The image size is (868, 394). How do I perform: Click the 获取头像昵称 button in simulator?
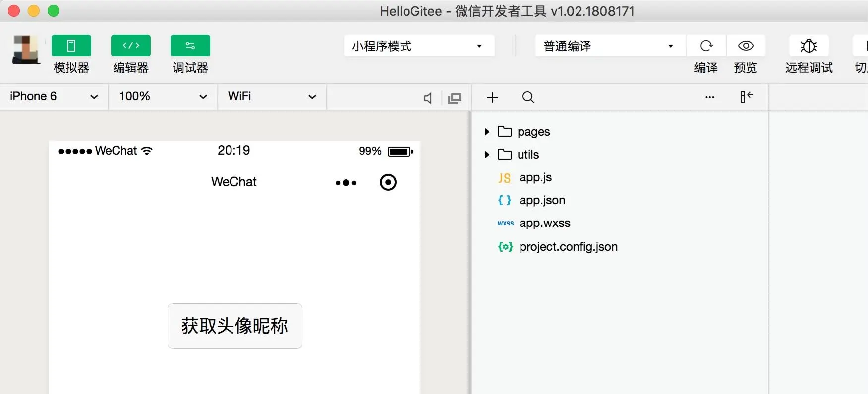click(235, 326)
